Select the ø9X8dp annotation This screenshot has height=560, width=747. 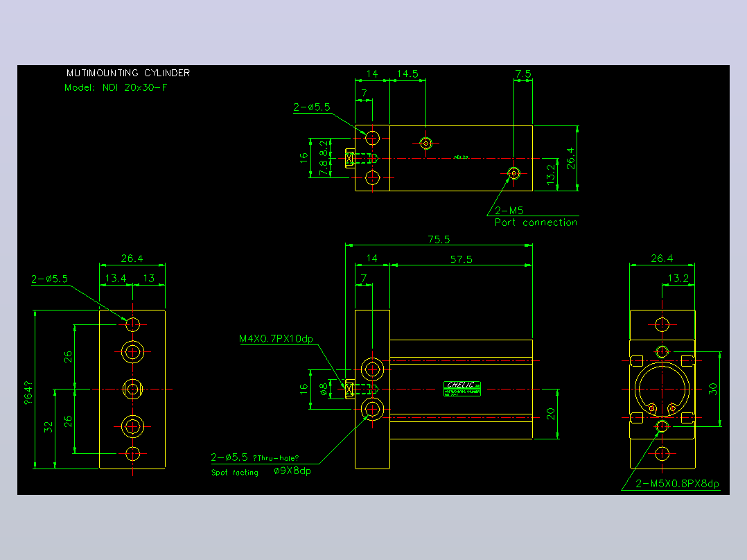[x=292, y=471]
